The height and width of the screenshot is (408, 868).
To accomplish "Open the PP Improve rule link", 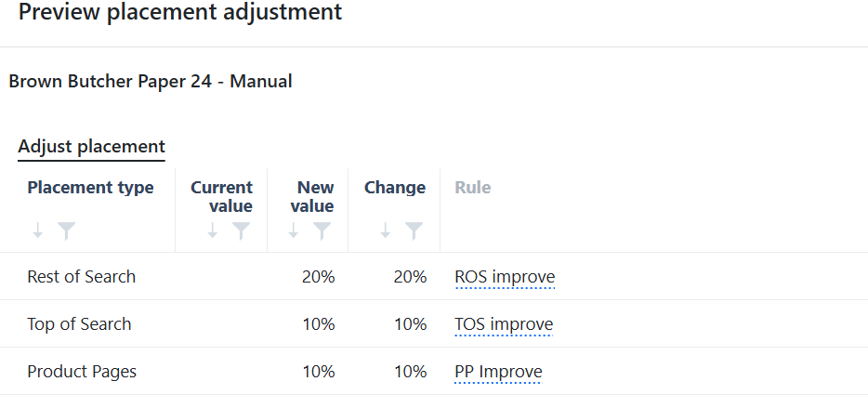I will coord(498,372).
